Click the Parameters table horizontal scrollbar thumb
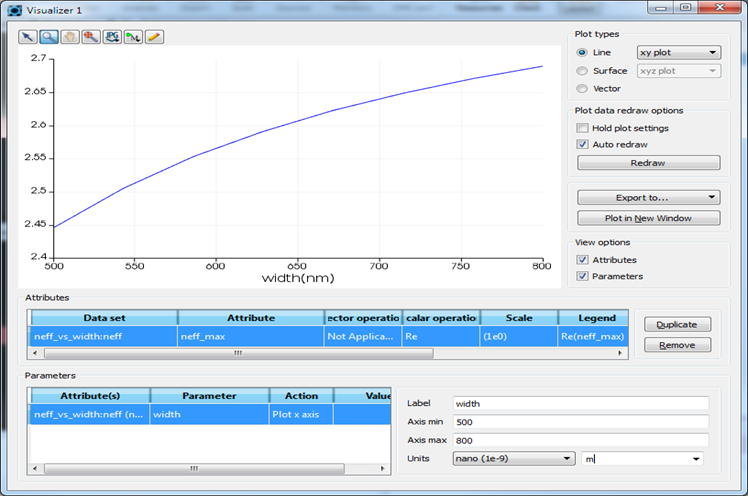The height and width of the screenshot is (496, 748). (x=194, y=469)
